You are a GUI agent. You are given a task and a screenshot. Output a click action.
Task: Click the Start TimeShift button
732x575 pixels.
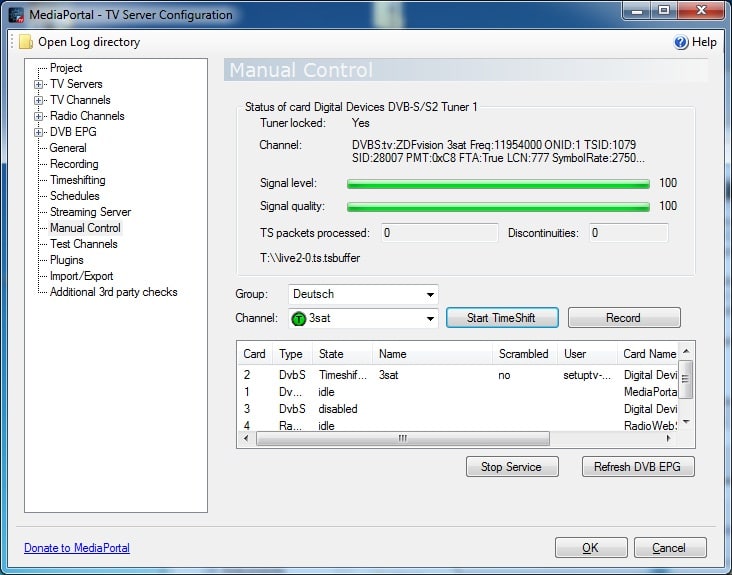[502, 318]
